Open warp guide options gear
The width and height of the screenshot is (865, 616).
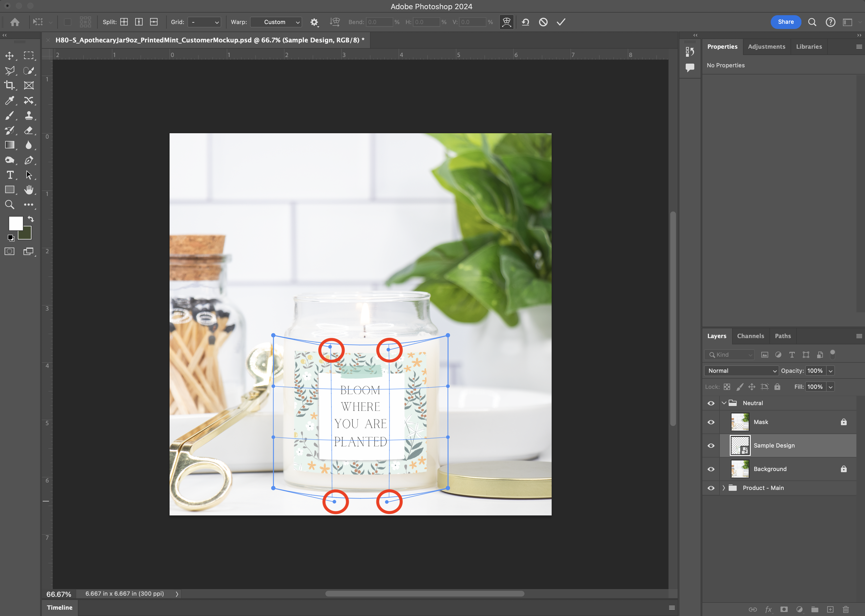tap(314, 22)
